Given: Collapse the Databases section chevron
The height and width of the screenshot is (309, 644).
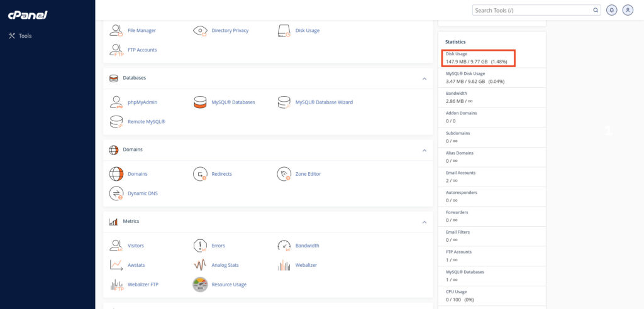Looking at the screenshot, I should tap(425, 79).
